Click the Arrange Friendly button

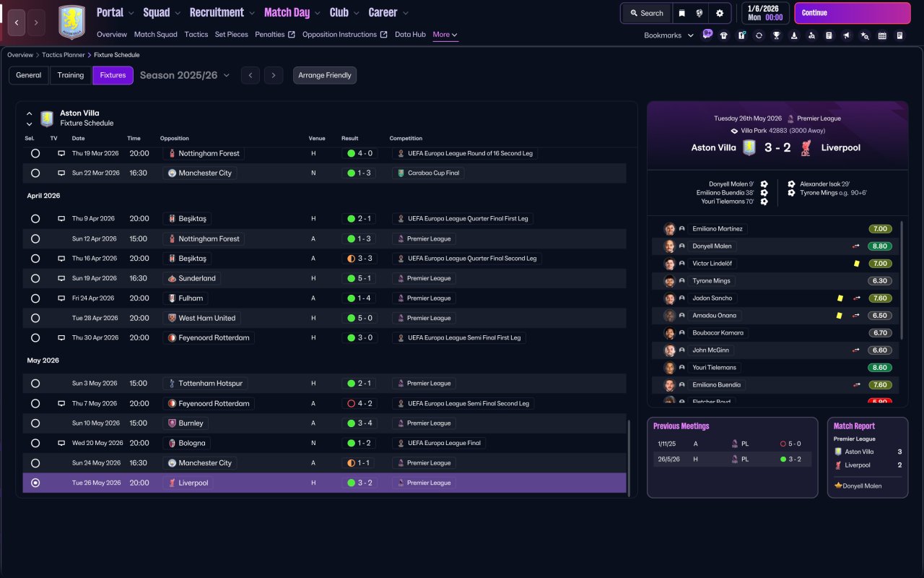[x=325, y=75]
